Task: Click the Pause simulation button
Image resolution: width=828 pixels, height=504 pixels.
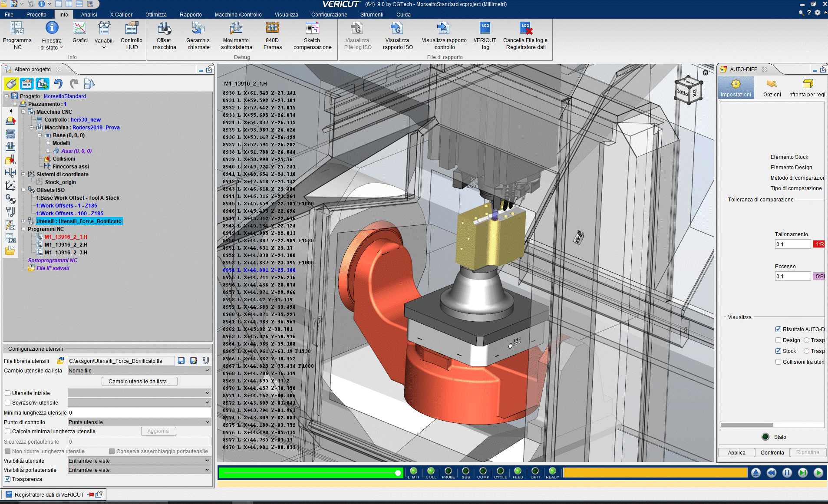Action: pos(787,473)
